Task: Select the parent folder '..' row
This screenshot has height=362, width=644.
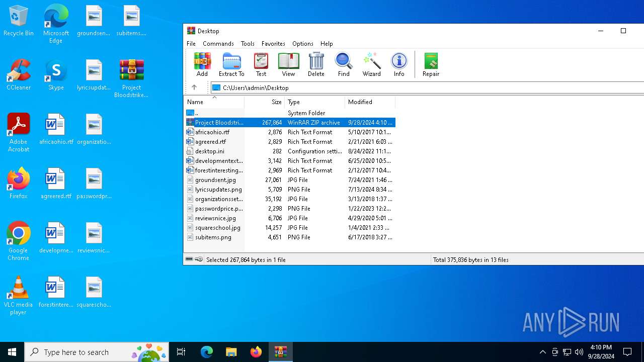Action: click(290, 113)
